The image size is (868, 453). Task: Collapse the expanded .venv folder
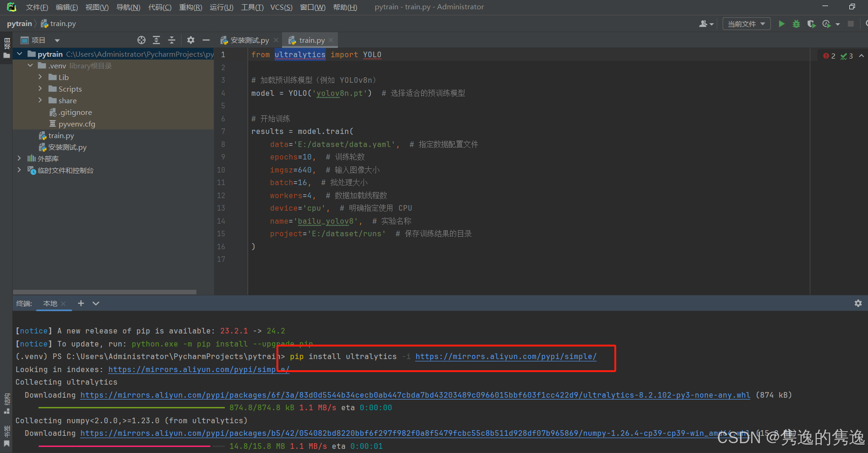point(30,65)
